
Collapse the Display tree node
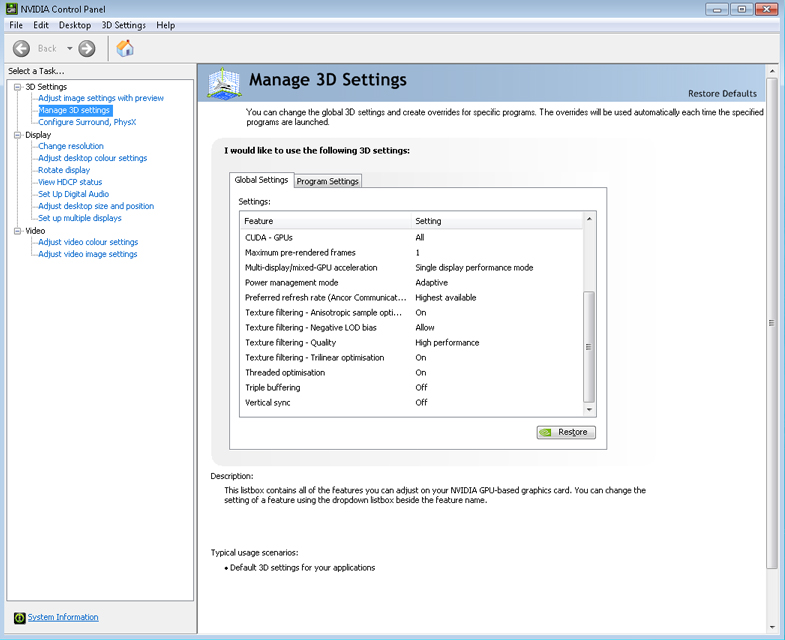click(x=18, y=135)
